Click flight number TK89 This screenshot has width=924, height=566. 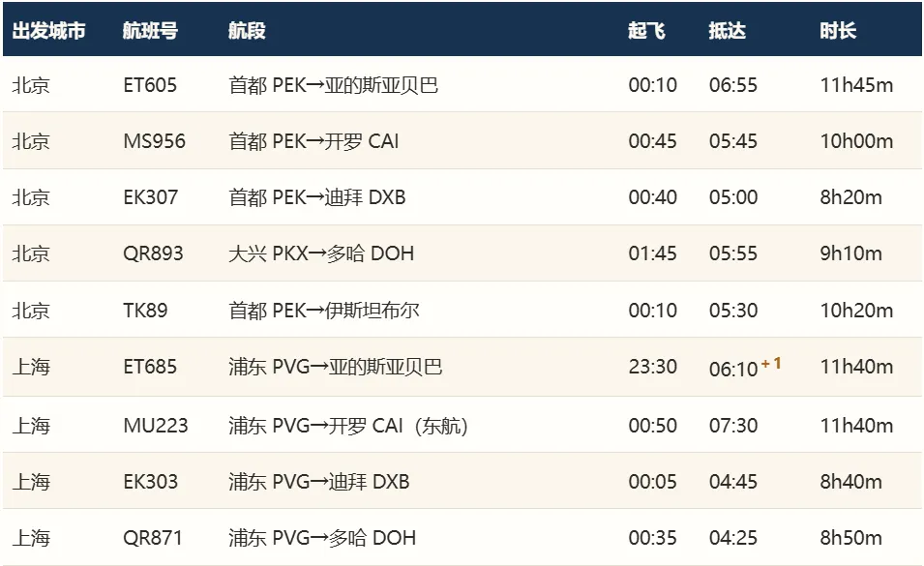coord(145,310)
